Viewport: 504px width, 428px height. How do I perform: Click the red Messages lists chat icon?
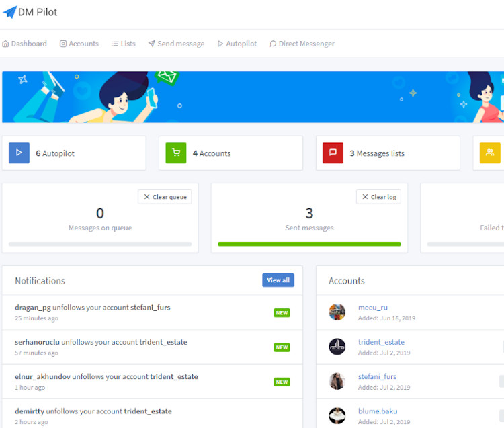[333, 153]
